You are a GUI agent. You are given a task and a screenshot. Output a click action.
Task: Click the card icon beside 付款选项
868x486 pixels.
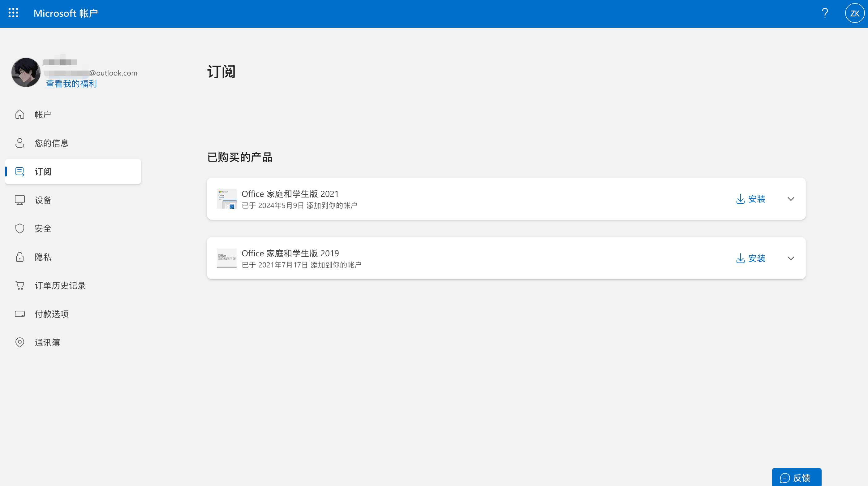[x=19, y=314]
